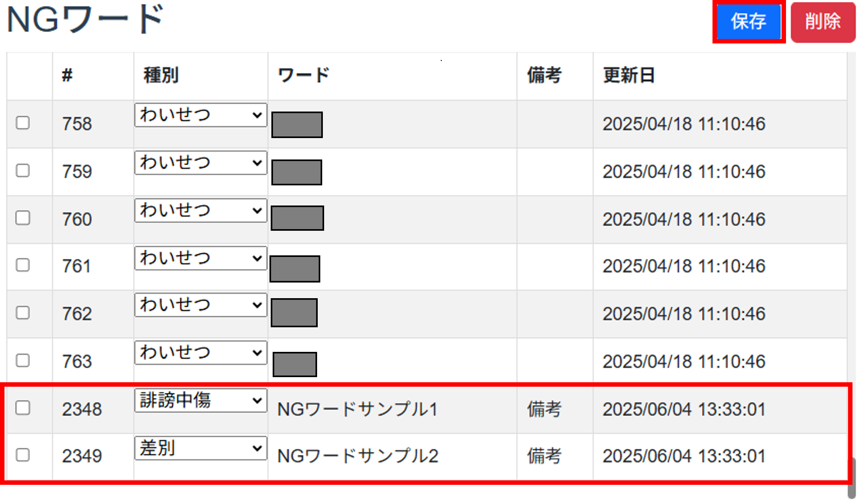Tick the checkbox for row 761

point(23,265)
